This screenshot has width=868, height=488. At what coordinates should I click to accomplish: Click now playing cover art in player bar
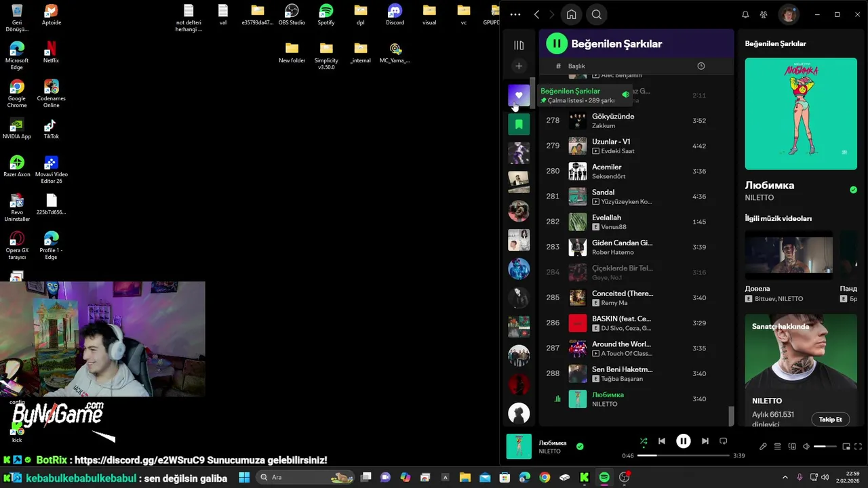519,447
